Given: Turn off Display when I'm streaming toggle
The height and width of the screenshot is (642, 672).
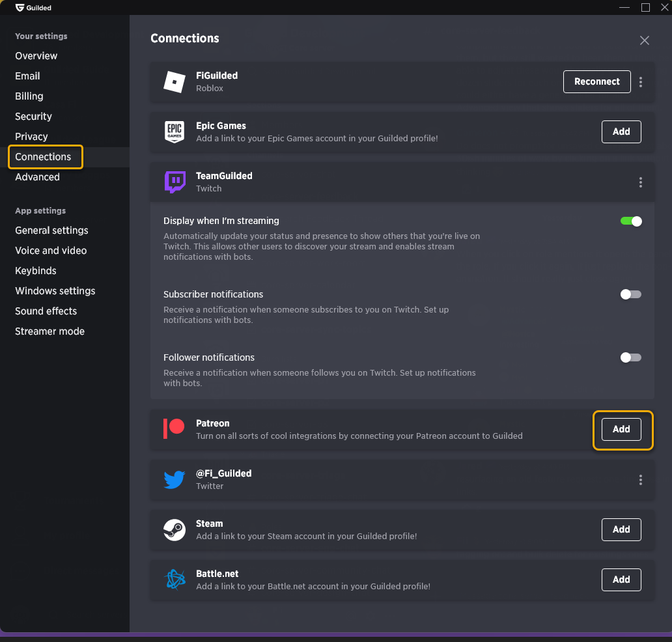Looking at the screenshot, I should [x=631, y=221].
